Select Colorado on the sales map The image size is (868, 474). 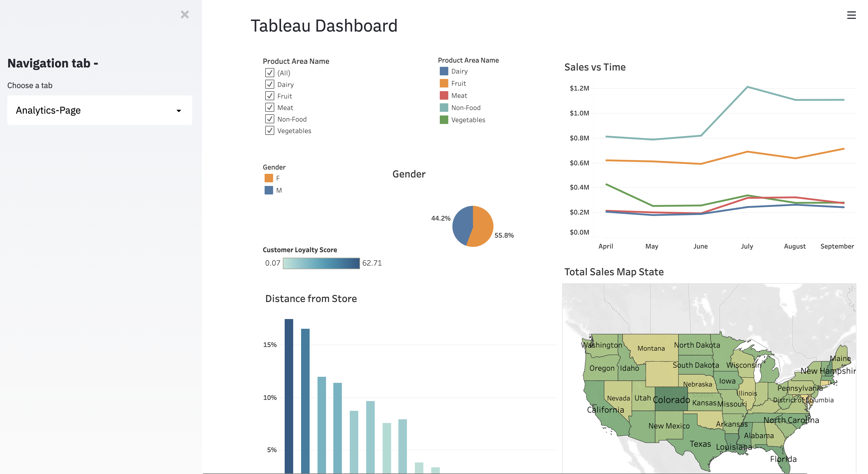pos(671,399)
